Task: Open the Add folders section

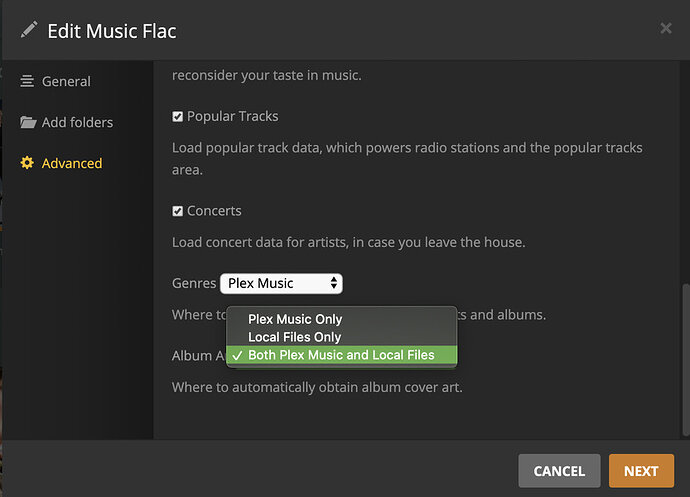Action: [x=77, y=122]
